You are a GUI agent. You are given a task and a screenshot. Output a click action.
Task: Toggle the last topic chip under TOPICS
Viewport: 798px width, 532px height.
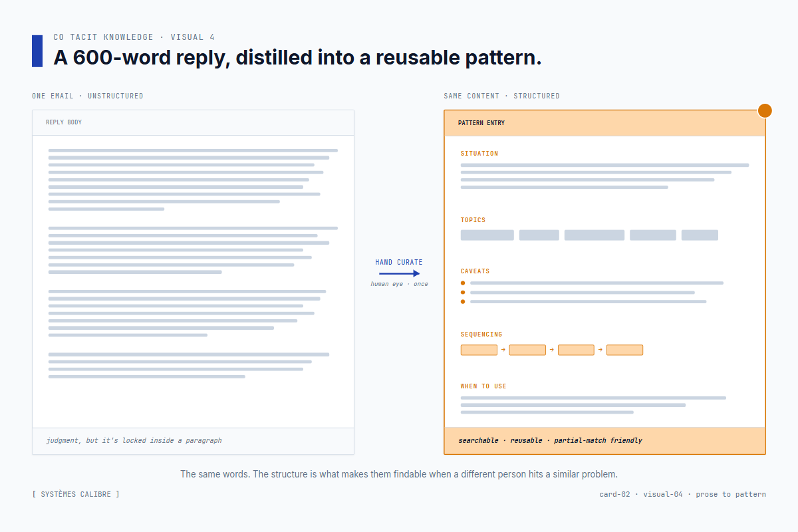700,235
